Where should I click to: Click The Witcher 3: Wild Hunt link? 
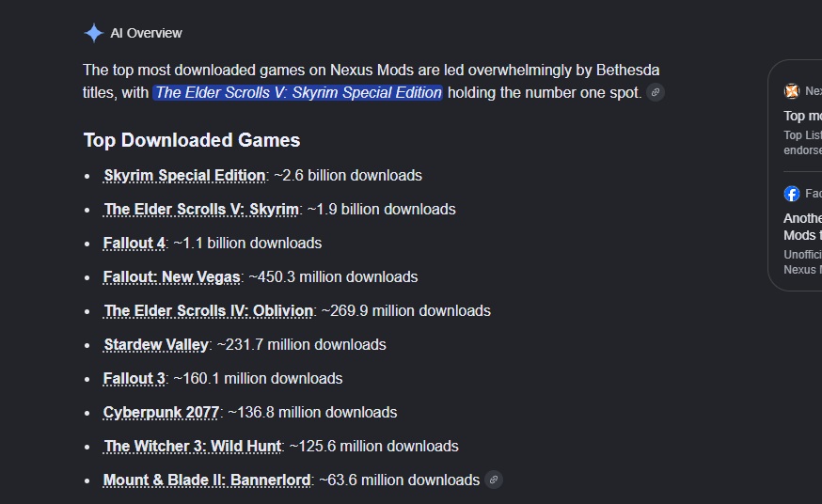coord(193,447)
